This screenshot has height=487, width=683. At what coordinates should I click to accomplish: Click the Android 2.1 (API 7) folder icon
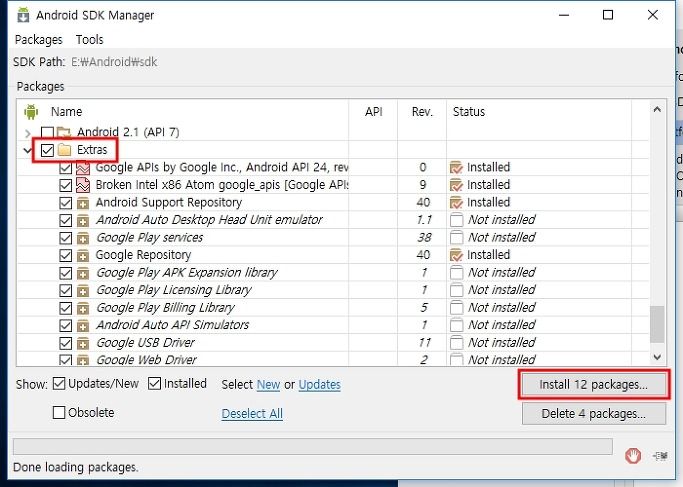(64, 132)
